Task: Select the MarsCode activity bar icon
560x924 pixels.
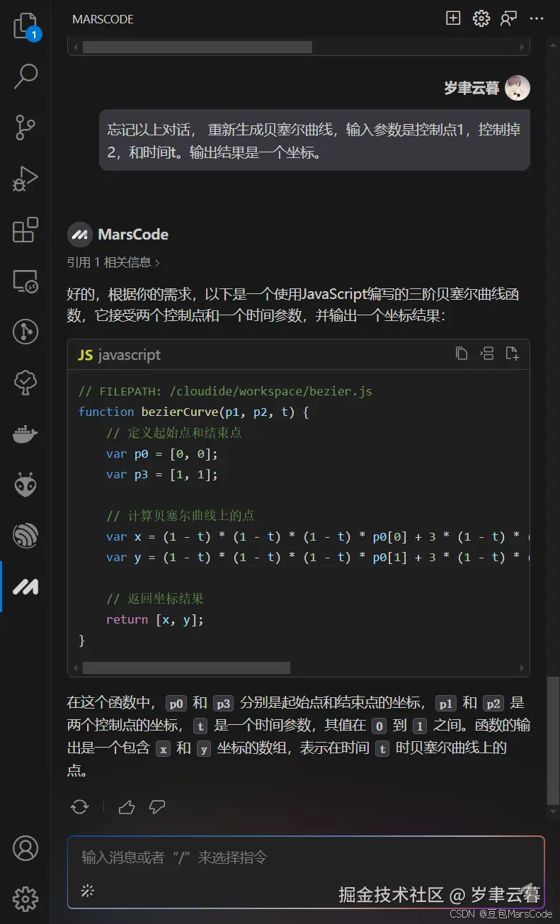Action: pyautogui.click(x=25, y=587)
